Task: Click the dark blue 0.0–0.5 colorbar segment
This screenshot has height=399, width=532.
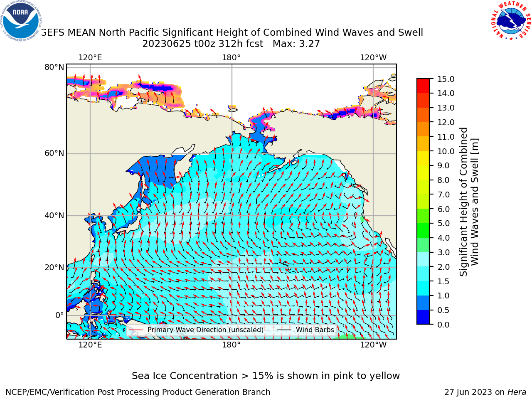Action: 423,317
